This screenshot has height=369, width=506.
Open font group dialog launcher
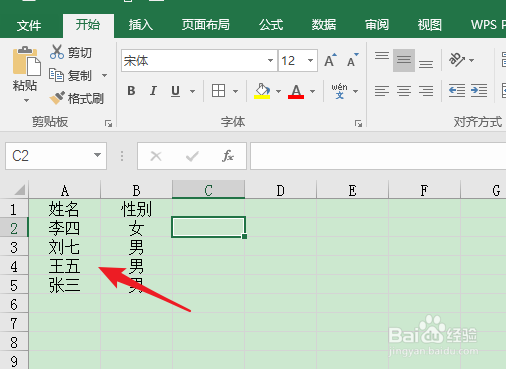click(x=358, y=124)
